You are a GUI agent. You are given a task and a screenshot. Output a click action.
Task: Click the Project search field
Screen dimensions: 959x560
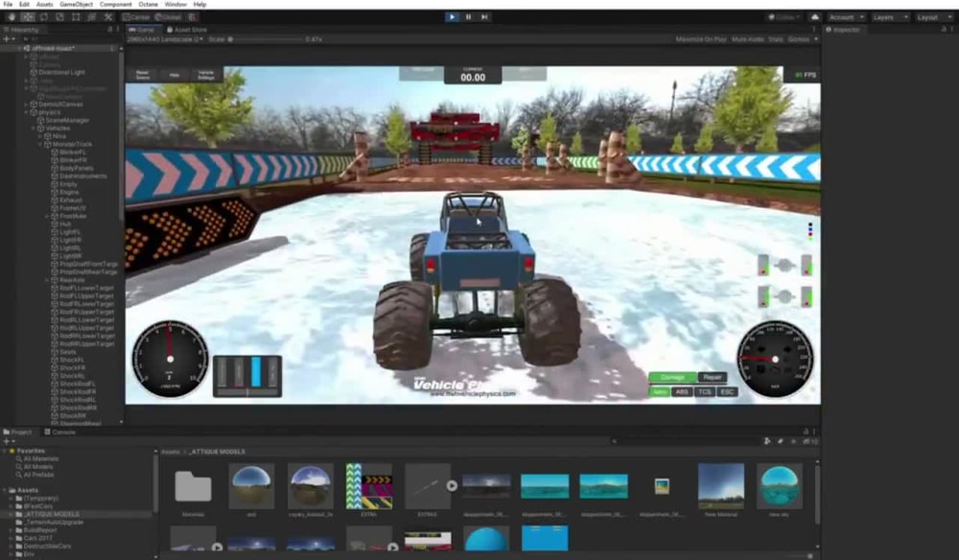685,441
